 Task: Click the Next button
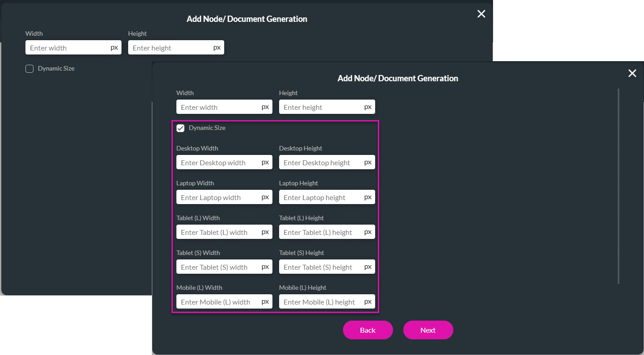click(x=428, y=330)
